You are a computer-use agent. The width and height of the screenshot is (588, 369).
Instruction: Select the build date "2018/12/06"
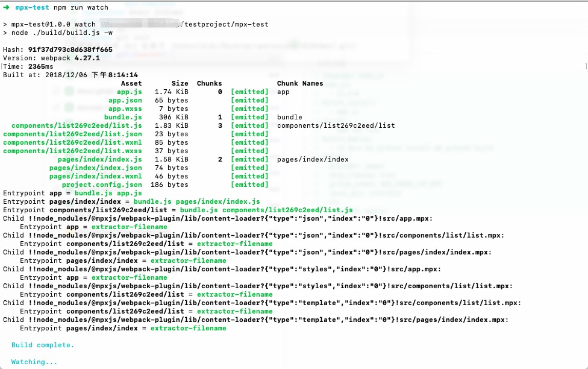pos(66,75)
